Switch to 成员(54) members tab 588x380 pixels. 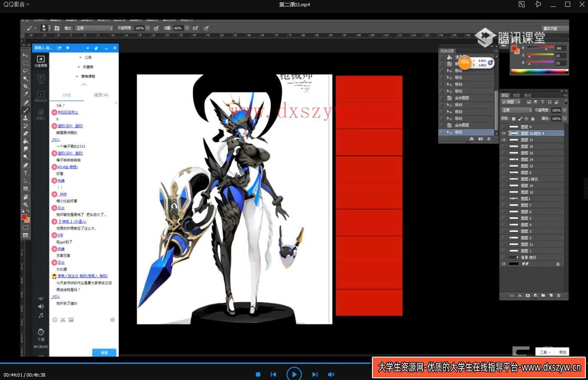pos(101,95)
